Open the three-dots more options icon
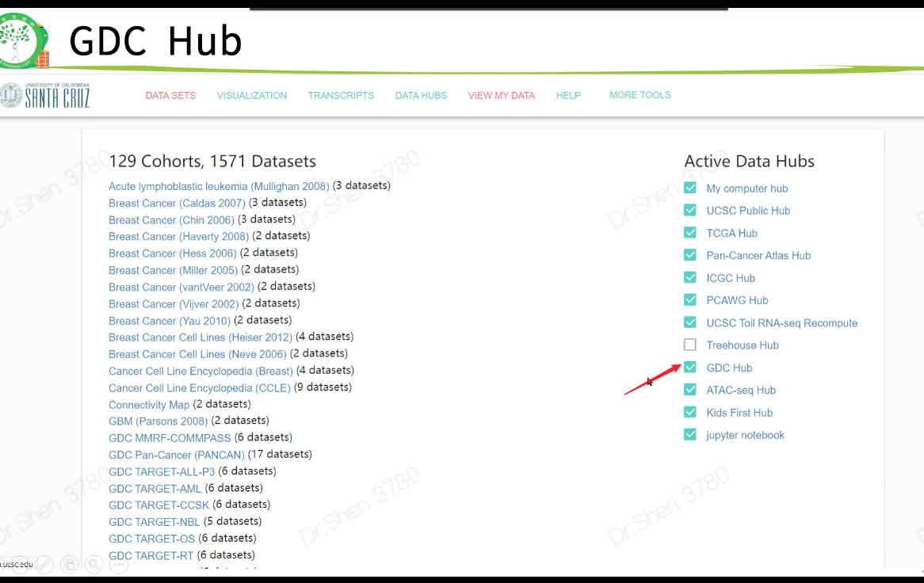This screenshot has width=924, height=583. (x=118, y=565)
